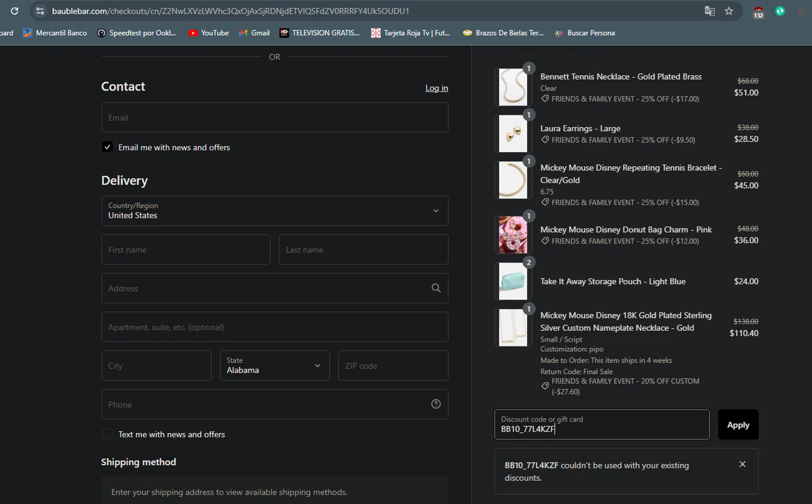Screen dimensions: 812x504
Task: Click the address search magnifier icon
Action: 436,288
